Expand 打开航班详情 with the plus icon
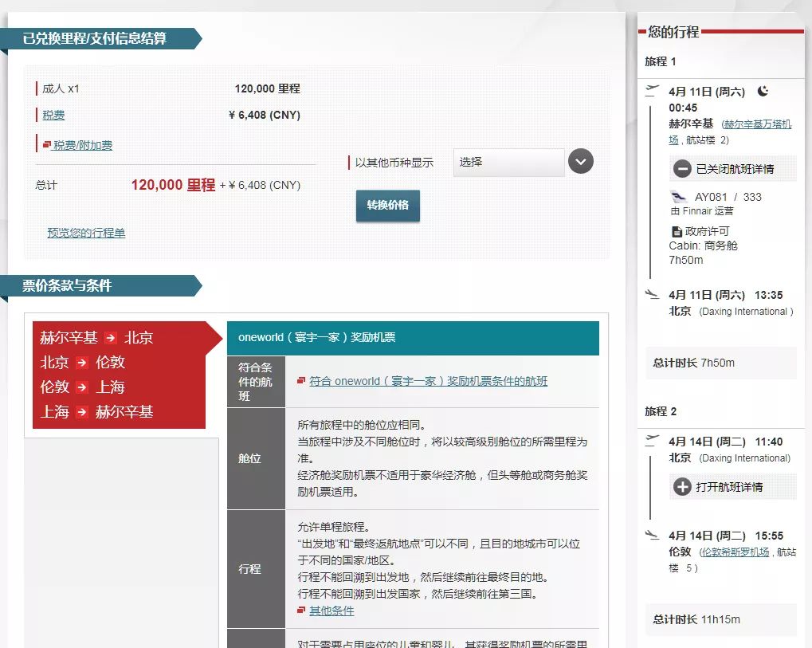The image size is (812, 648). coord(682,487)
